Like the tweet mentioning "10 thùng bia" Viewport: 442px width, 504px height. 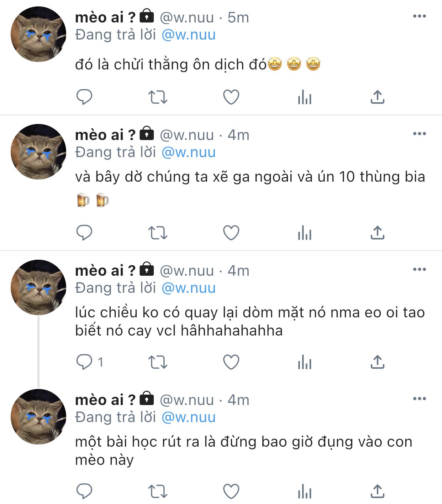231,233
